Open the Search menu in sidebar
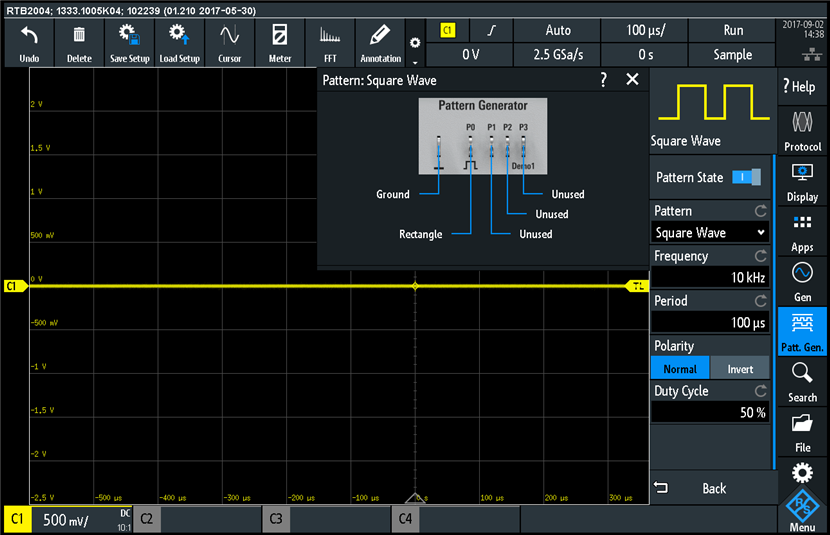Image resolution: width=830 pixels, height=535 pixels. click(x=802, y=382)
